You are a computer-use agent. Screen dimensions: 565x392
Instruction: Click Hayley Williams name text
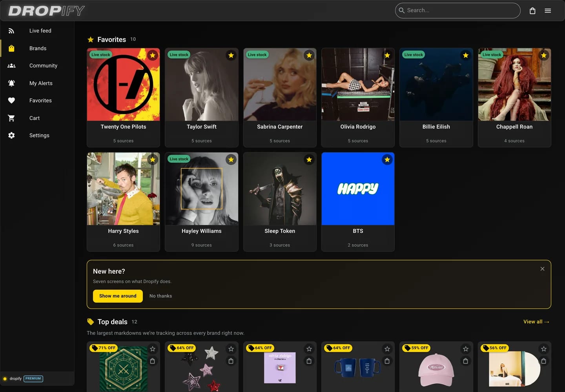coord(201,231)
